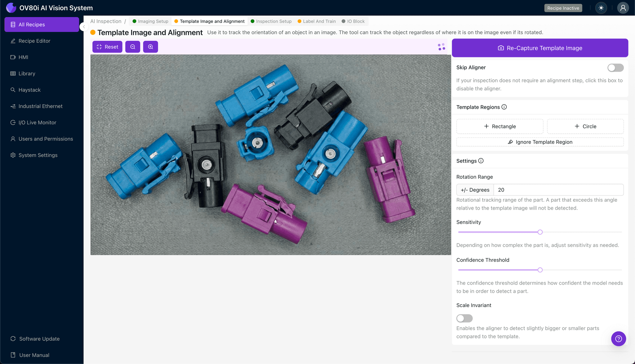
Task: Open the purple help question-mark button
Action: pyautogui.click(x=618, y=339)
